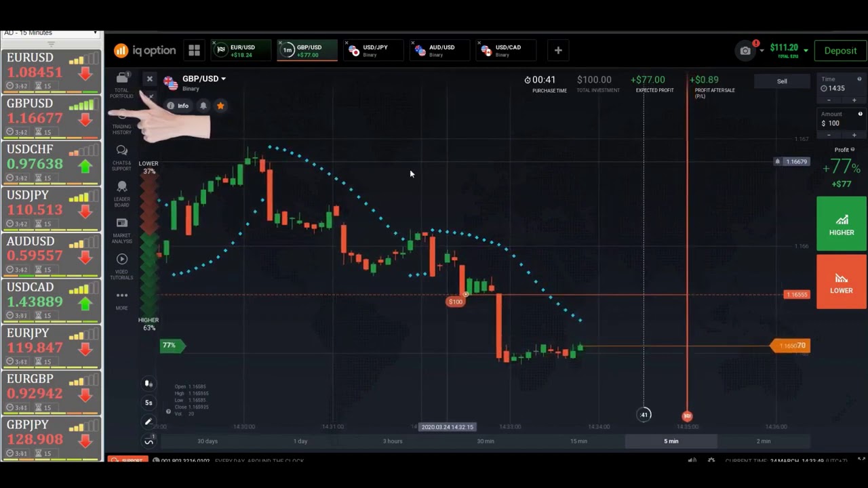
Task: Open the More sidebar menu
Action: [x=122, y=300]
